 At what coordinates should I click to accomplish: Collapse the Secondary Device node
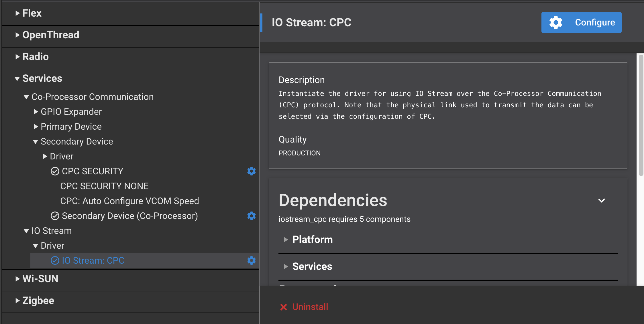coord(36,142)
